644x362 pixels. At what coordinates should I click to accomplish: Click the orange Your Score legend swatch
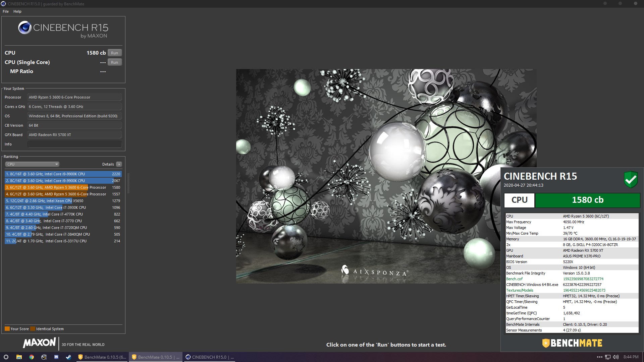(x=7, y=329)
